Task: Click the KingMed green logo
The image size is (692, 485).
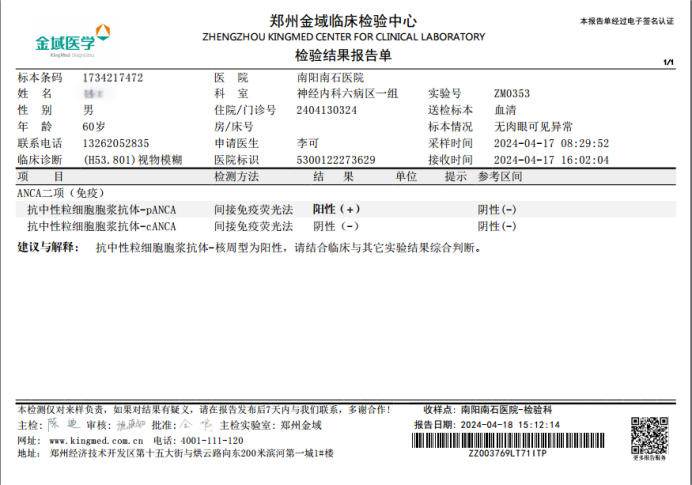Action: click(73, 41)
